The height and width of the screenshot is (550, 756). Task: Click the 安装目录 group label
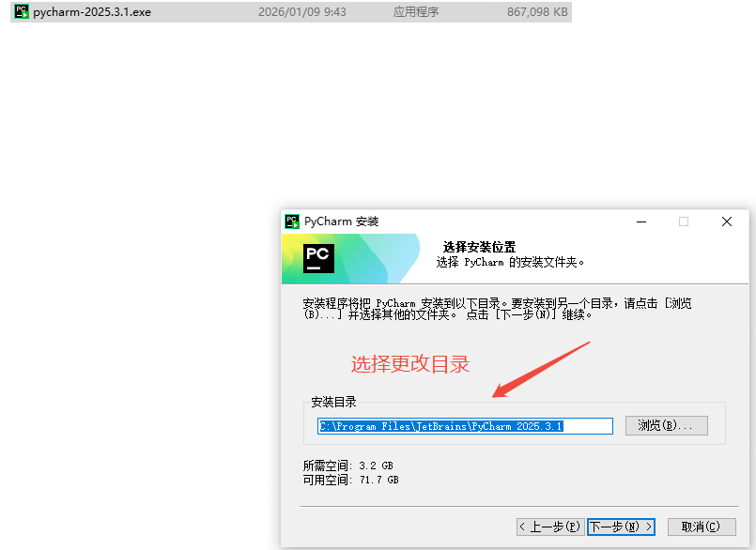pyautogui.click(x=333, y=402)
